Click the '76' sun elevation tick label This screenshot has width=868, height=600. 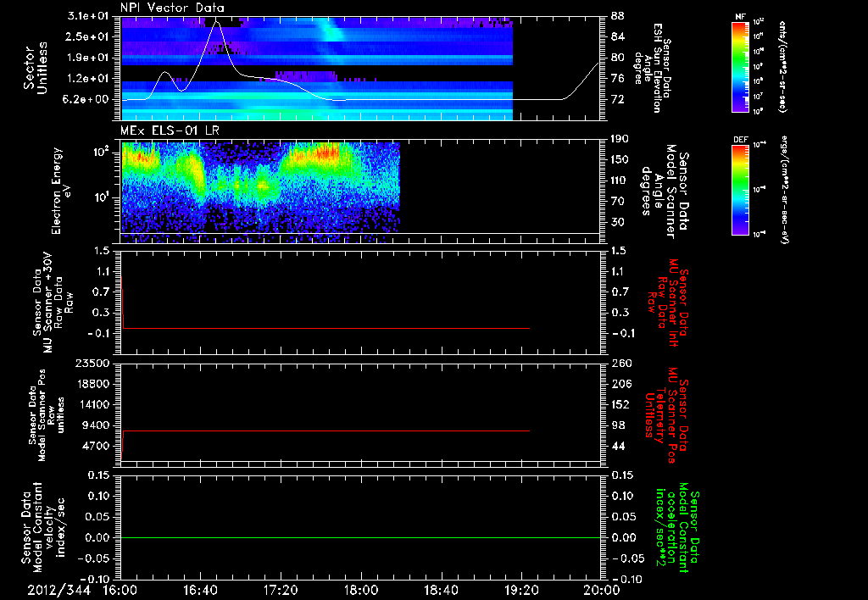click(x=617, y=79)
